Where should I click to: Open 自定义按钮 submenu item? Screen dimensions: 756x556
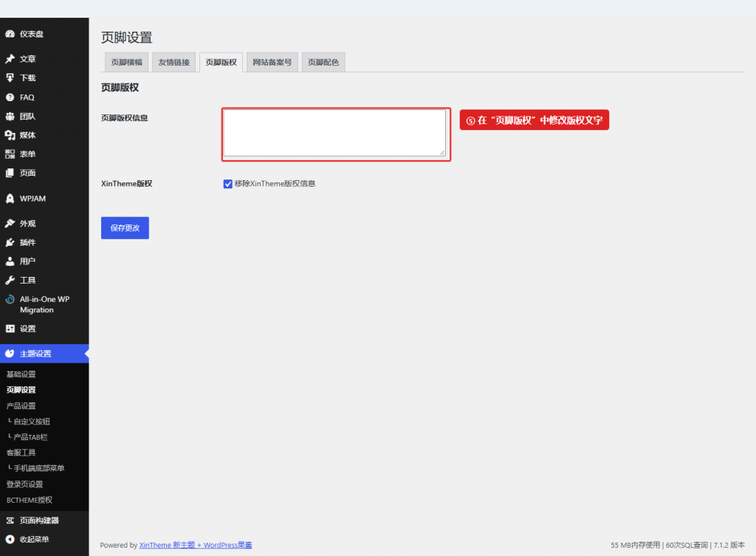tap(32, 422)
